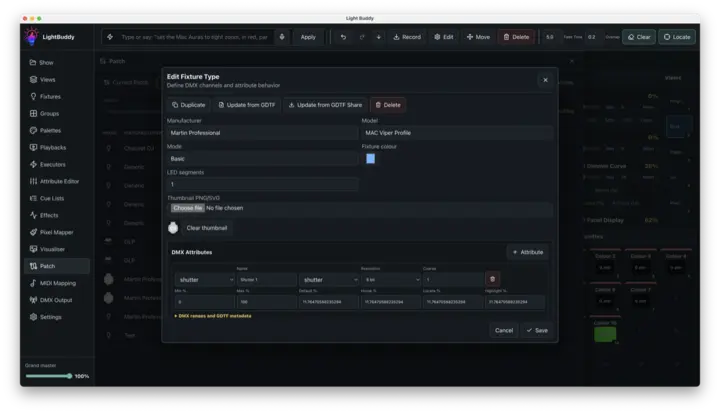Click the Record toolbar button
Image resolution: width=720 pixels, height=413 pixels.
(407, 37)
